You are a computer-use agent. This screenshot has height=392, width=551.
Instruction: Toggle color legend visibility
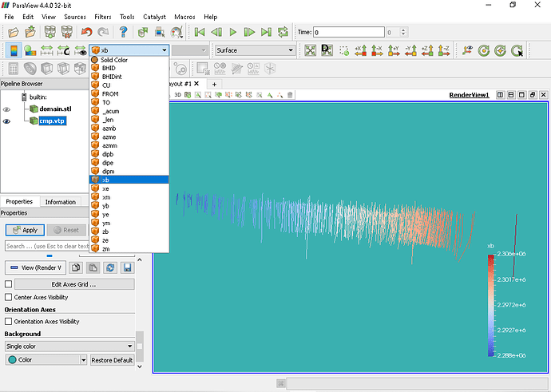[x=14, y=50]
